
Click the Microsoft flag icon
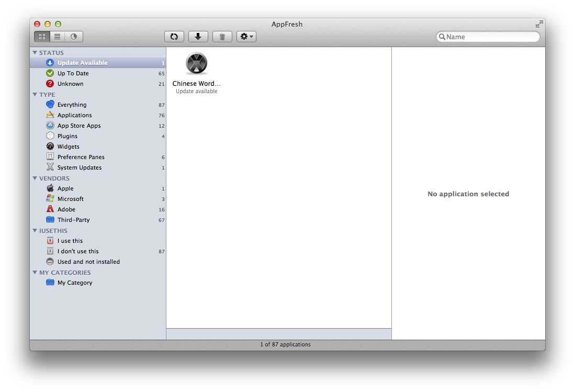tap(50, 198)
